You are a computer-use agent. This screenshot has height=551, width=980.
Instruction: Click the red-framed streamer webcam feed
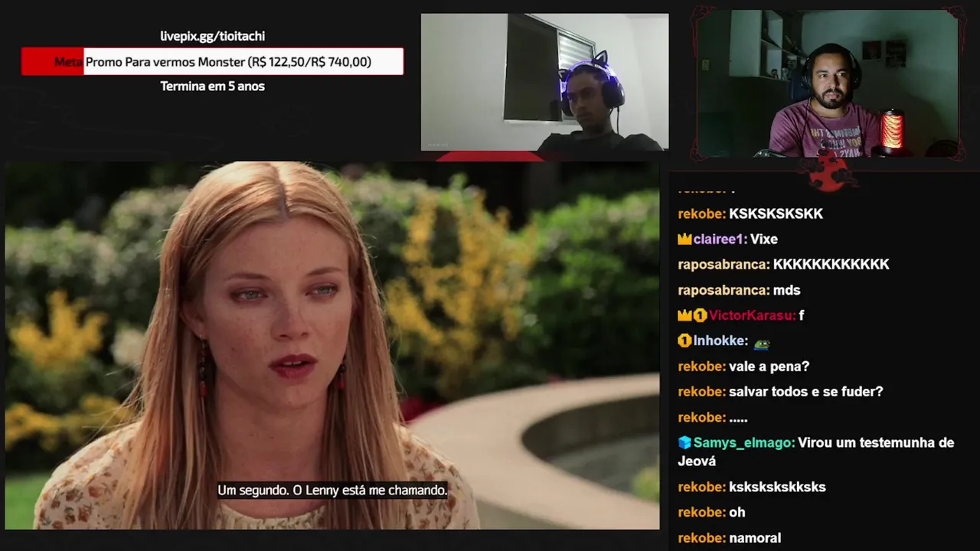[x=828, y=84]
